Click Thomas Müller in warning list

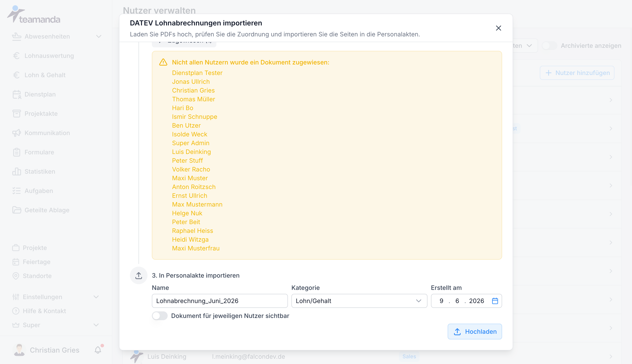(x=193, y=99)
